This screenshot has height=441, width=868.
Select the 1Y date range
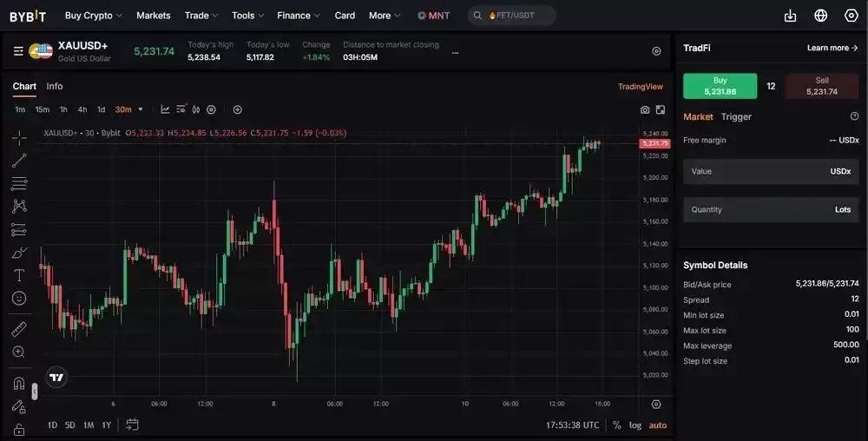(106, 425)
